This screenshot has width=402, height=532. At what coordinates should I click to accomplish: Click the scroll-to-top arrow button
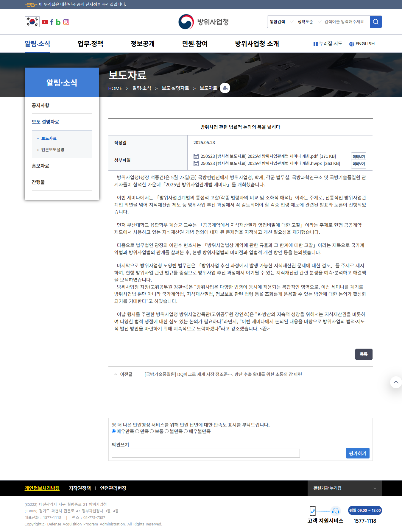pos(396,382)
